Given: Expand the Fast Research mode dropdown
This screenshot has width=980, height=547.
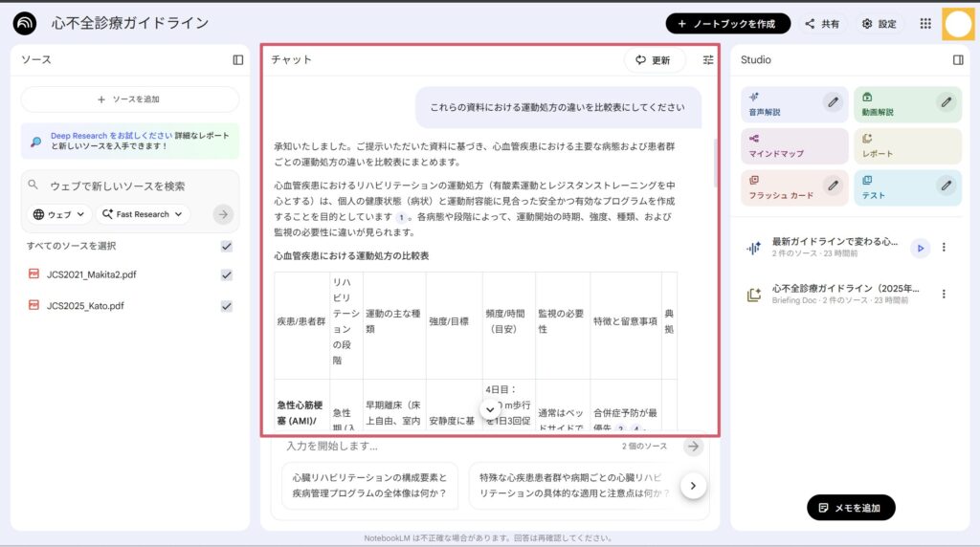Looking at the screenshot, I should coord(143,214).
